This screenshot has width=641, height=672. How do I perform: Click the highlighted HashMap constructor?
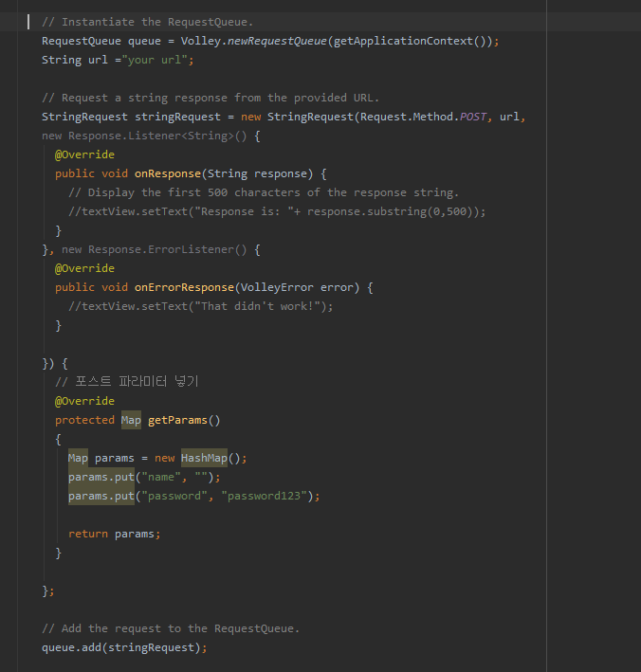pyautogui.click(x=204, y=458)
